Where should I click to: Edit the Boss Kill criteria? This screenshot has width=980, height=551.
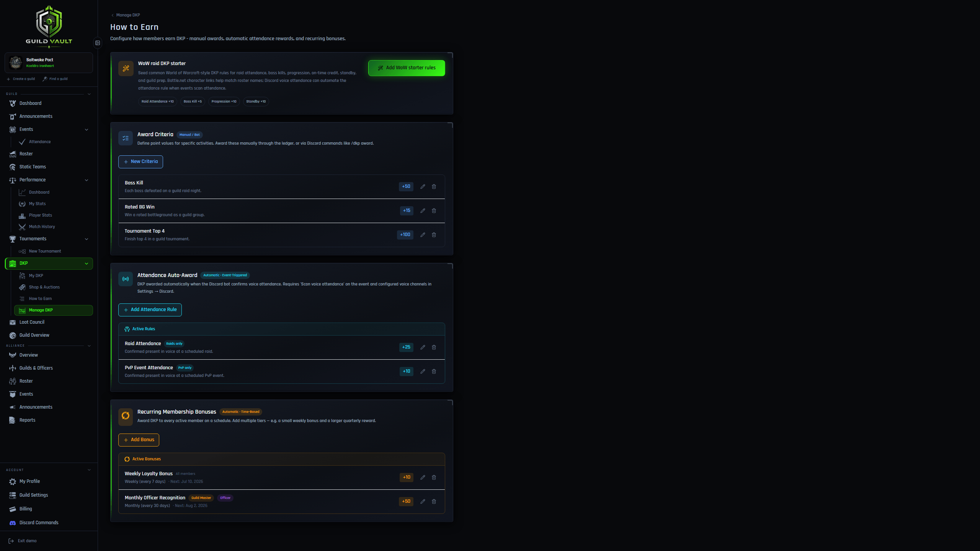pos(423,187)
